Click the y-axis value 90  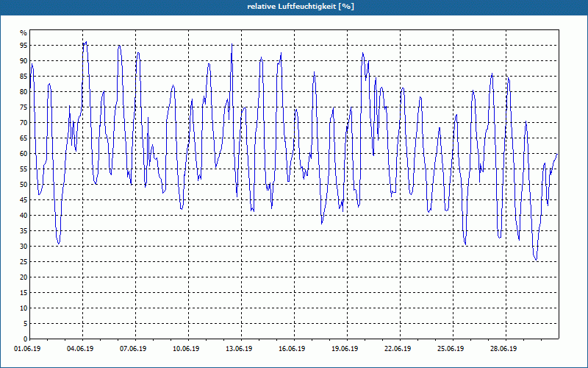tap(24, 61)
